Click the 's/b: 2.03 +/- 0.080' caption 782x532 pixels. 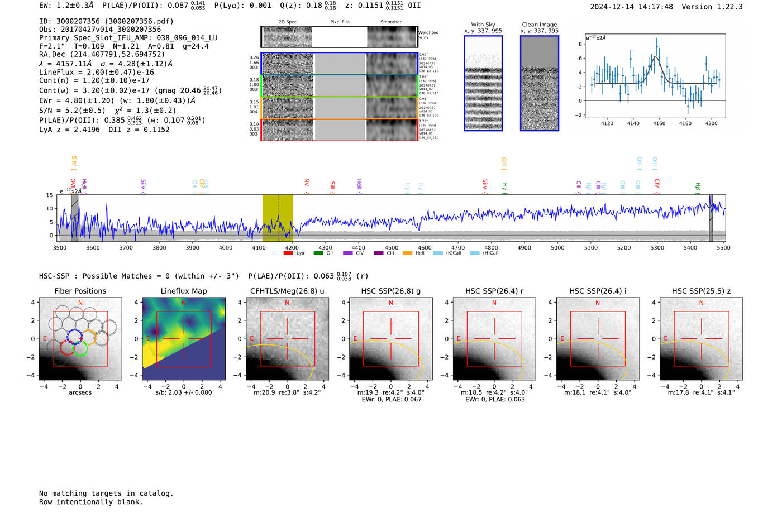tap(184, 392)
